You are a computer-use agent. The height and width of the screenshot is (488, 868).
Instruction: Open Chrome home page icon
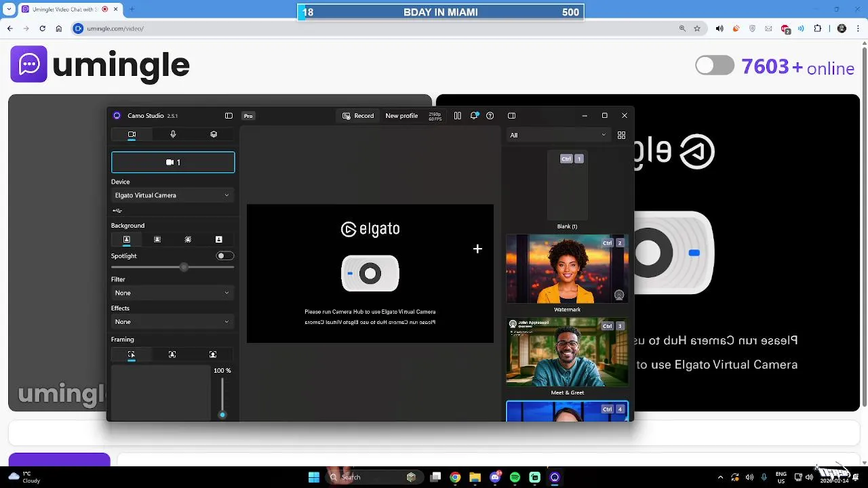59,28
